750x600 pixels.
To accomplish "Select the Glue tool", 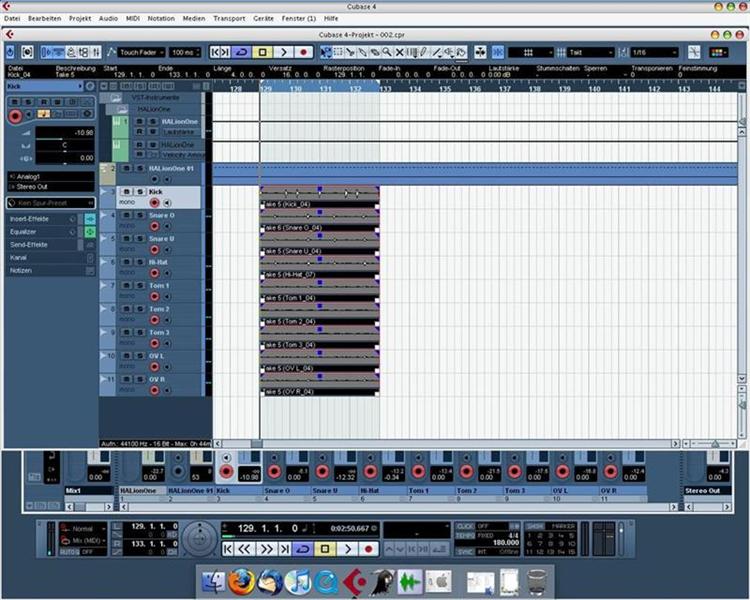I will pos(363,52).
